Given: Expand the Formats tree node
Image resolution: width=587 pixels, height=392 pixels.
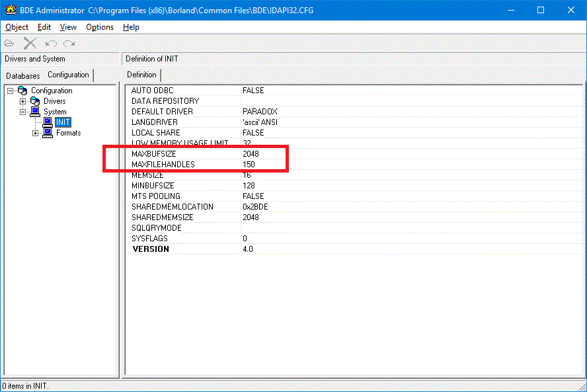Looking at the screenshot, I should pos(35,133).
